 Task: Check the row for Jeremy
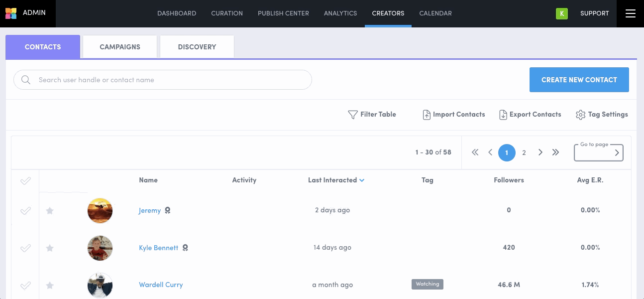tap(25, 211)
